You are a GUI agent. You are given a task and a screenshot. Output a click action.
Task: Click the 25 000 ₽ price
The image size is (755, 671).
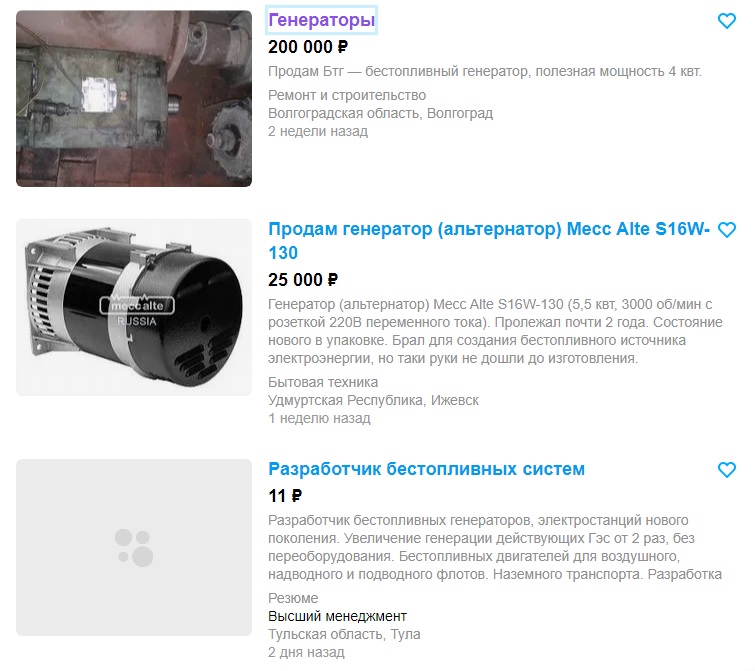303,280
